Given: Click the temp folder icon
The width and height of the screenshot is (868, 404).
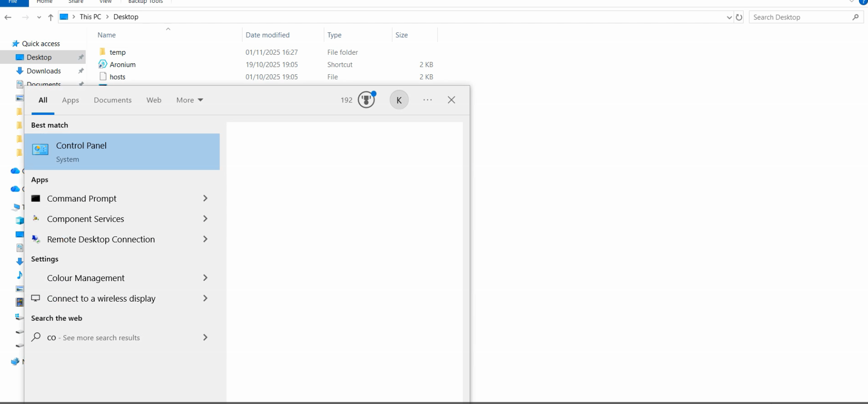Looking at the screenshot, I should [x=102, y=52].
